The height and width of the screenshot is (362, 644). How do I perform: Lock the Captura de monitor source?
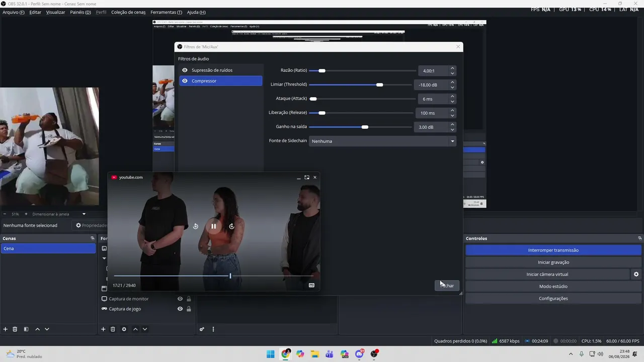coord(189,299)
